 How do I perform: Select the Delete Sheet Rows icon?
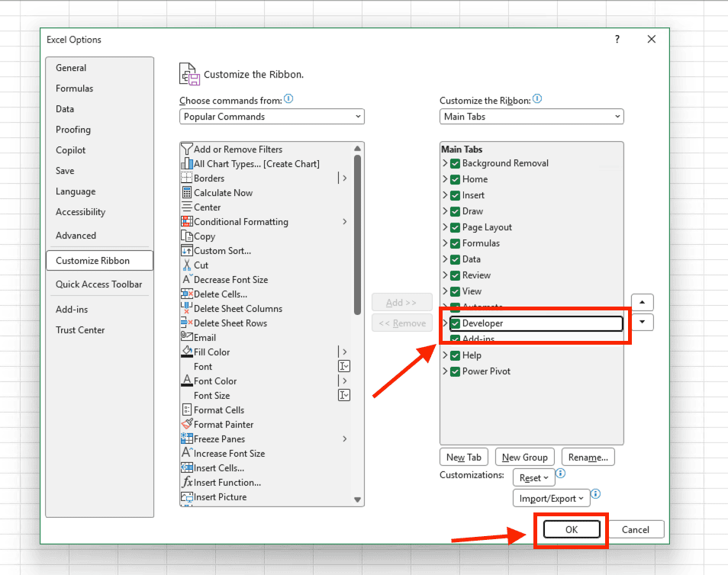click(x=187, y=323)
